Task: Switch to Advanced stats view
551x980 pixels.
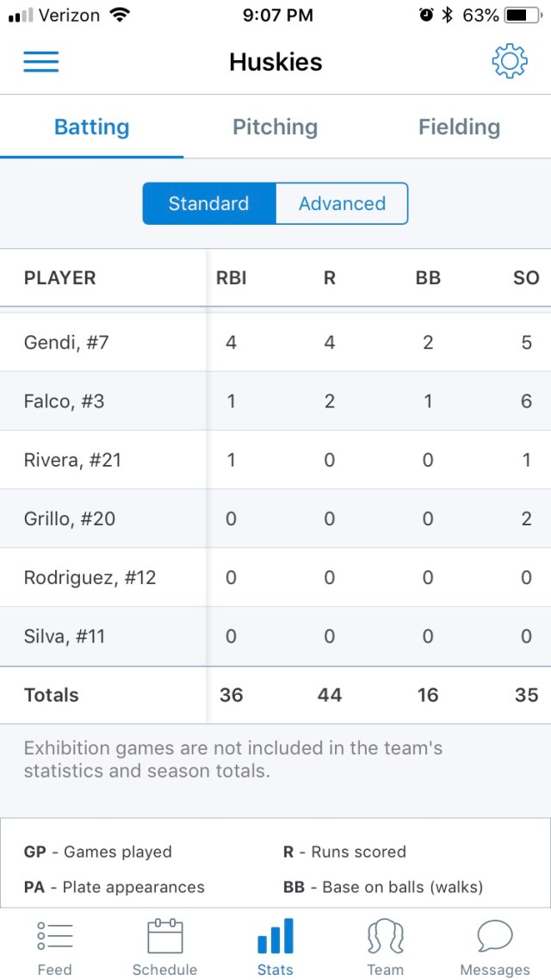Action: coord(342,204)
